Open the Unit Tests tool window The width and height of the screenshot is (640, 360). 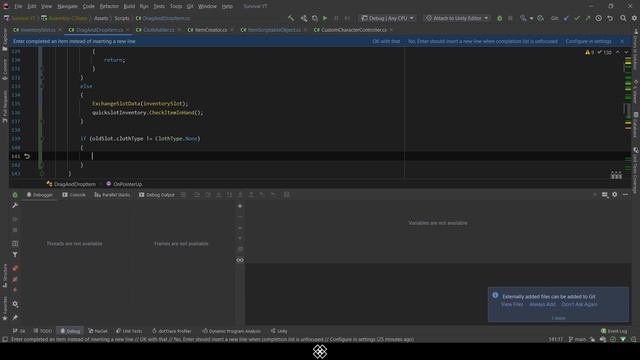[x=129, y=331]
